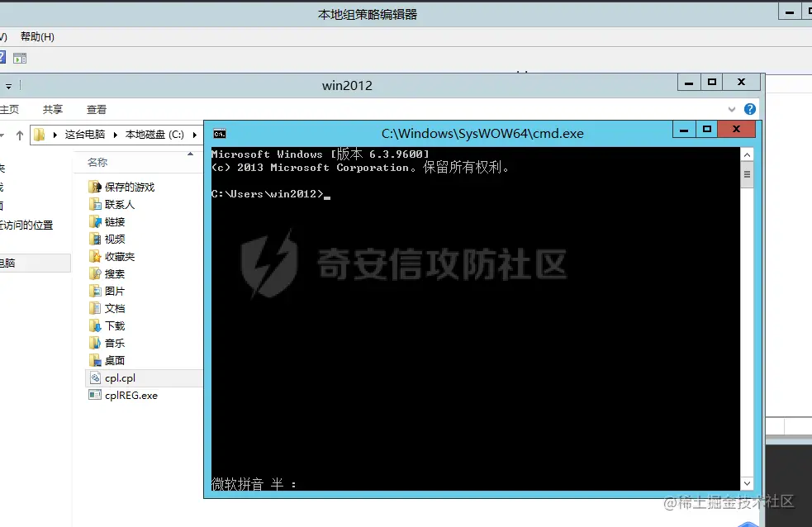The width and height of the screenshot is (812, 527).
Task: Select the file name cplREG.exe
Action: (131, 396)
